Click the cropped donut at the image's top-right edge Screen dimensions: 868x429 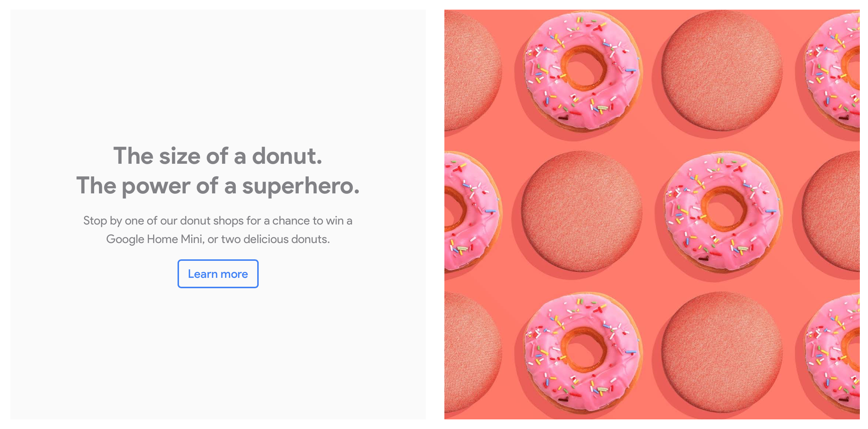click(832, 71)
